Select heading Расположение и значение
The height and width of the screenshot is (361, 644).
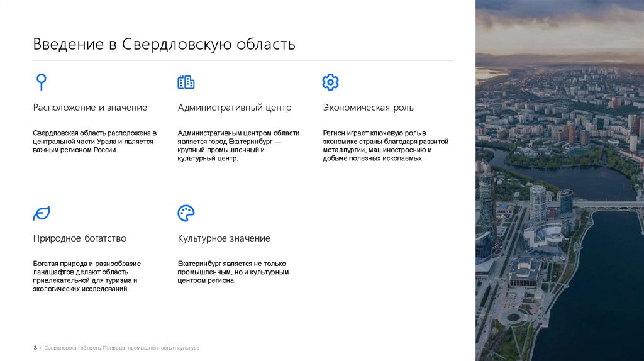point(90,108)
